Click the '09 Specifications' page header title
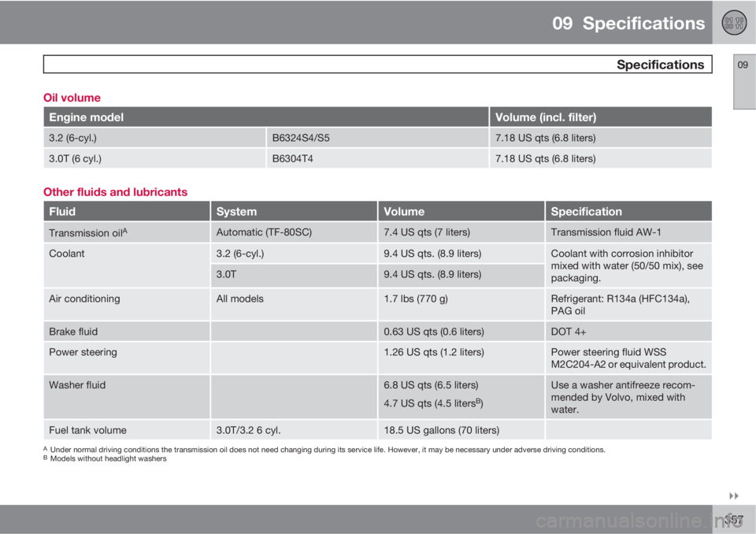This screenshot has height=534, width=756. tap(628, 23)
